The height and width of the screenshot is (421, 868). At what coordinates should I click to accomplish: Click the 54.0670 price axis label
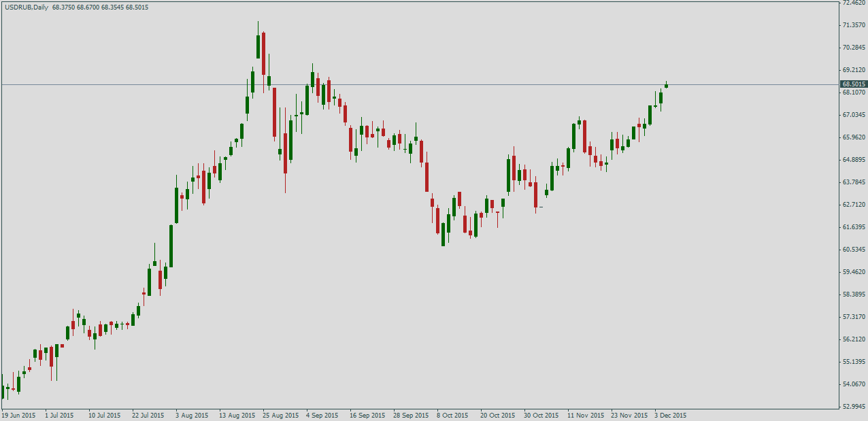pos(853,384)
